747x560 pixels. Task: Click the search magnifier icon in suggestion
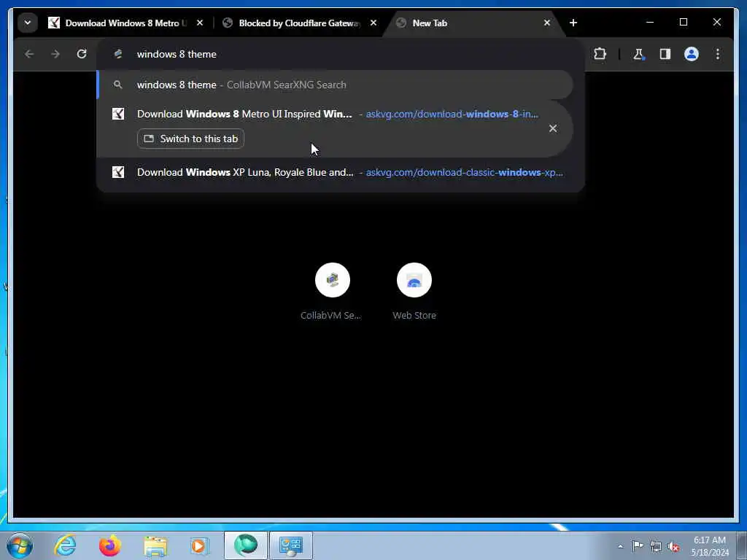(x=117, y=85)
